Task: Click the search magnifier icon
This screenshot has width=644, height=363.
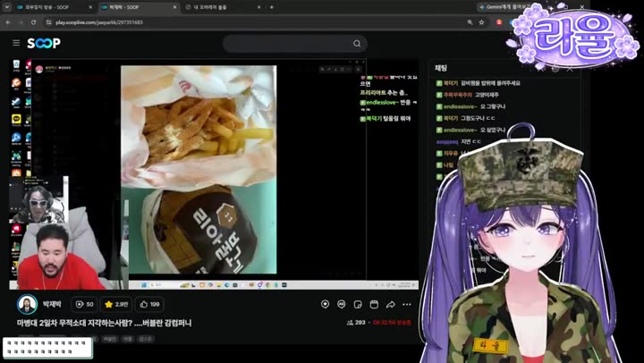Action: (357, 44)
